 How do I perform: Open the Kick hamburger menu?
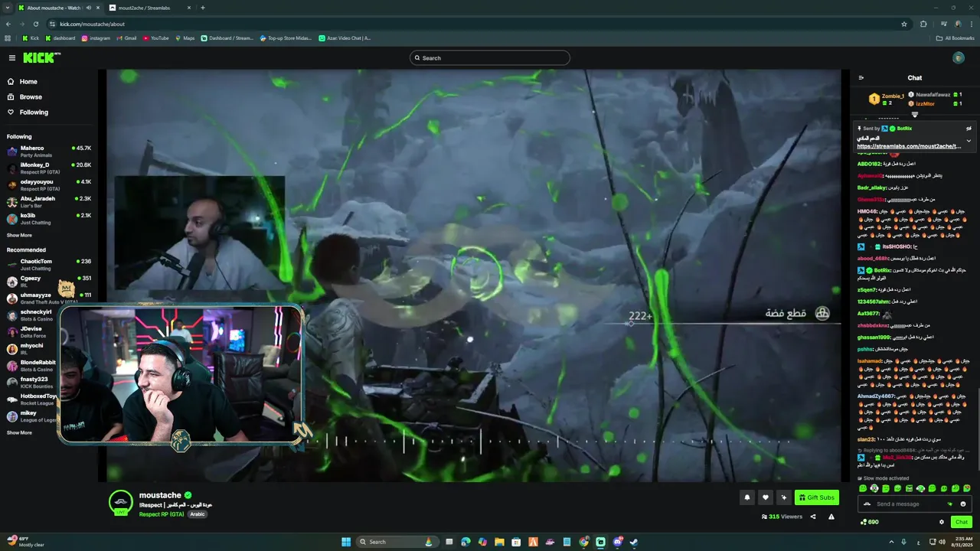tap(12, 58)
